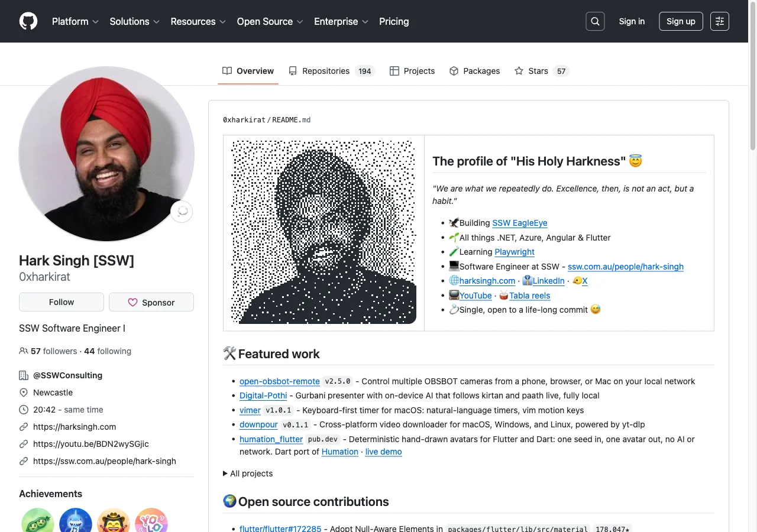Click the pixelated portrait image in README
757x532 pixels.
(x=323, y=232)
